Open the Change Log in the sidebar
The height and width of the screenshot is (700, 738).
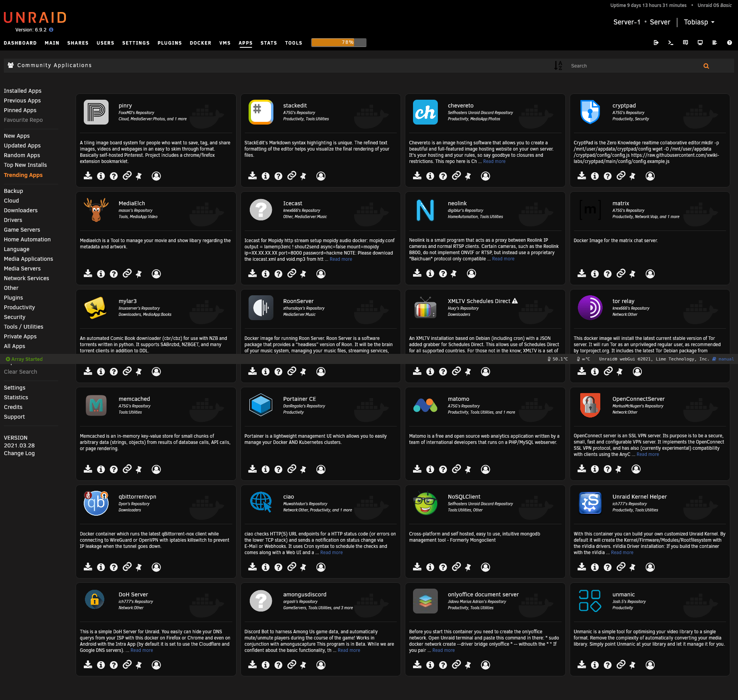(x=19, y=453)
